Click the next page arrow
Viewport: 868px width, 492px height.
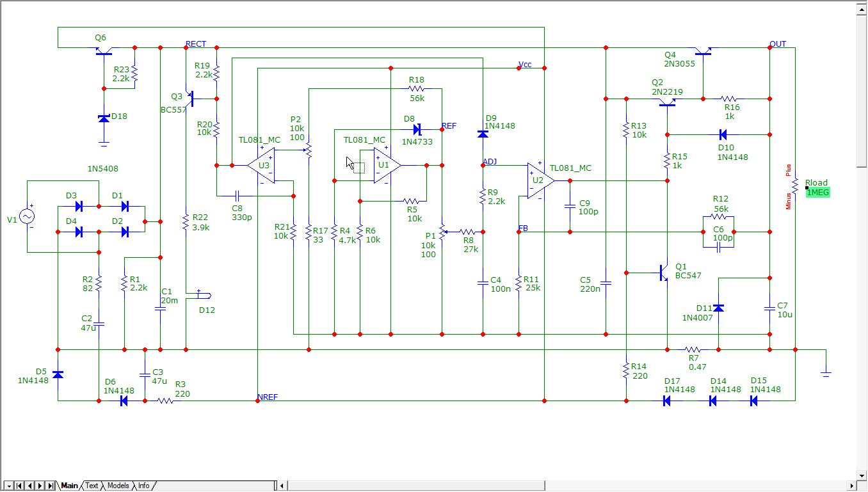coord(40,486)
